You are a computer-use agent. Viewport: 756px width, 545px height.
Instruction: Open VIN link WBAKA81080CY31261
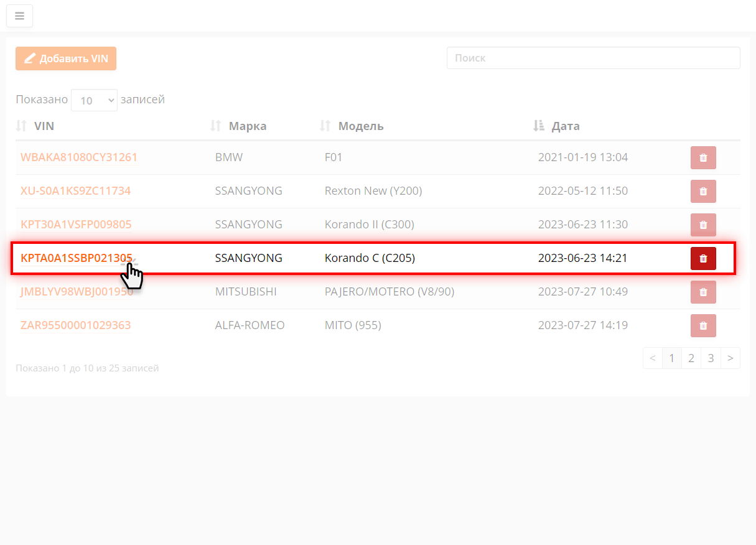(79, 158)
